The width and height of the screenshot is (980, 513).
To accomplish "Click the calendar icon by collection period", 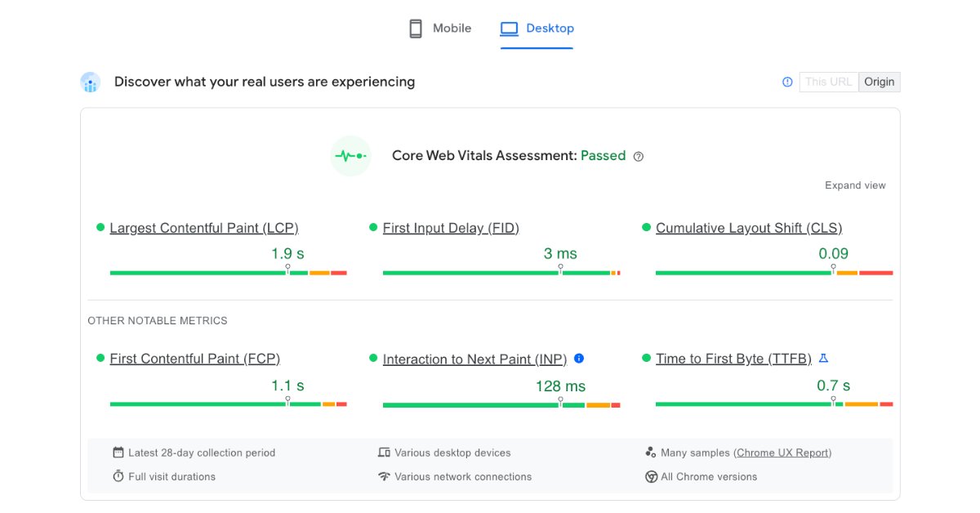I will (118, 453).
